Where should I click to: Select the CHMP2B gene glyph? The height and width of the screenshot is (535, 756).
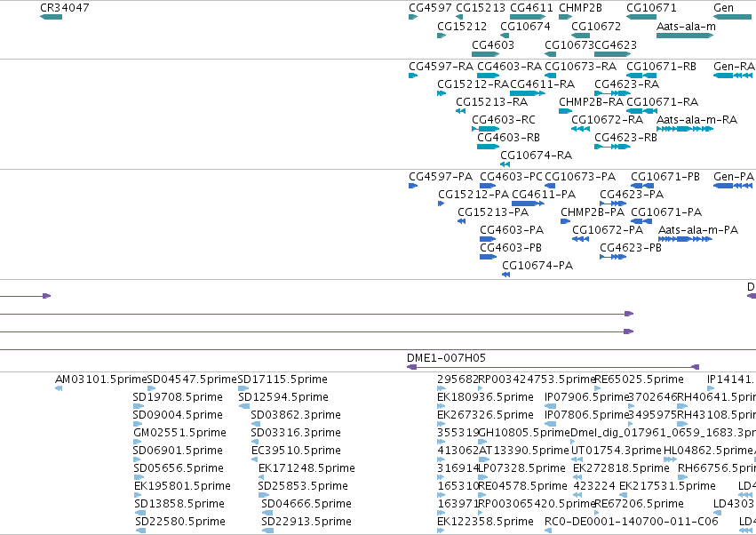click(565, 17)
